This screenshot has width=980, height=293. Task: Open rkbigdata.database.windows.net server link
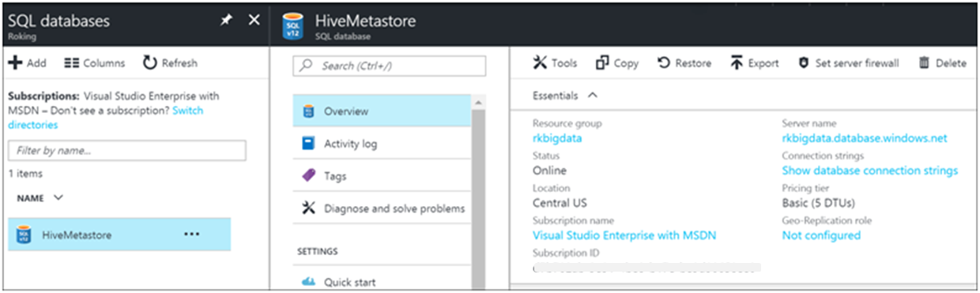click(865, 138)
